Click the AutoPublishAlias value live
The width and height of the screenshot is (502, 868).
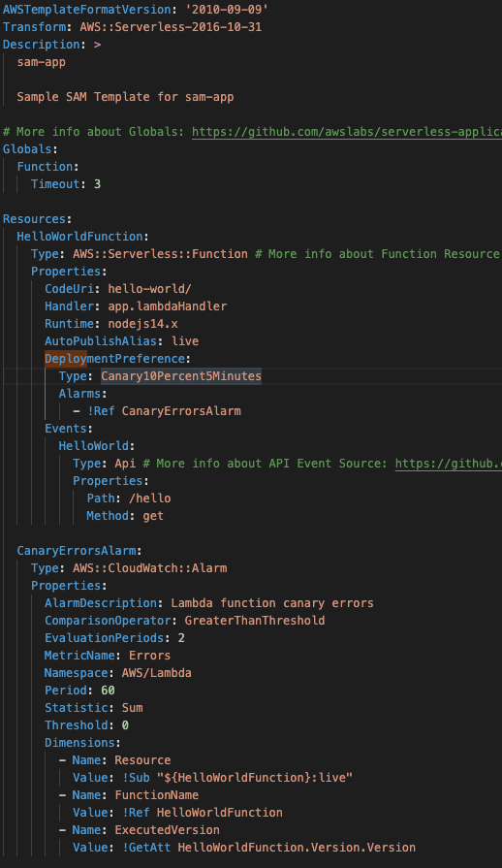pyautogui.click(x=185, y=341)
